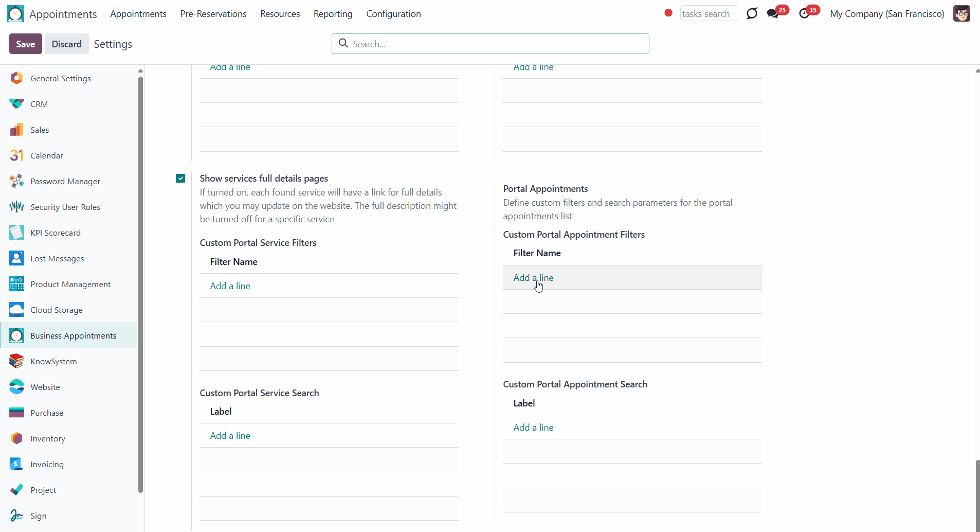Image resolution: width=980 pixels, height=532 pixels.
Task: Click Label header under Portal Appointment Search
Action: click(524, 403)
